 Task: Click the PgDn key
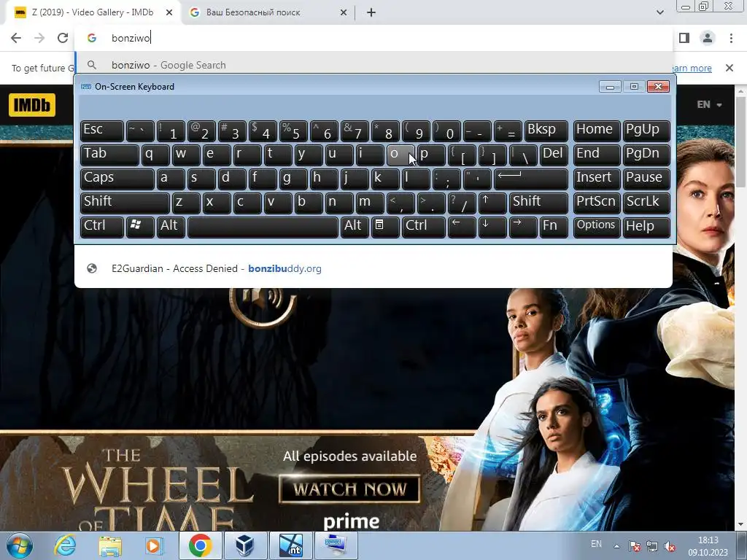click(646, 155)
